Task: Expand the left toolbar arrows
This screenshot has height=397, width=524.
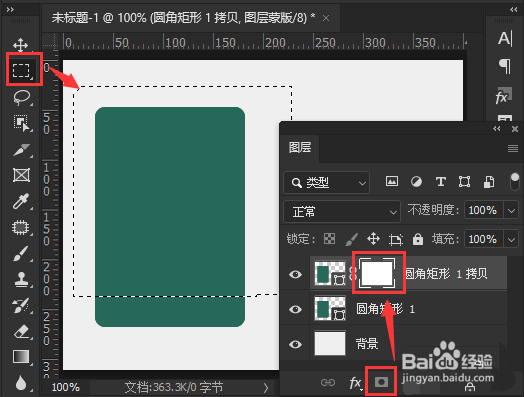Action: (10, 9)
